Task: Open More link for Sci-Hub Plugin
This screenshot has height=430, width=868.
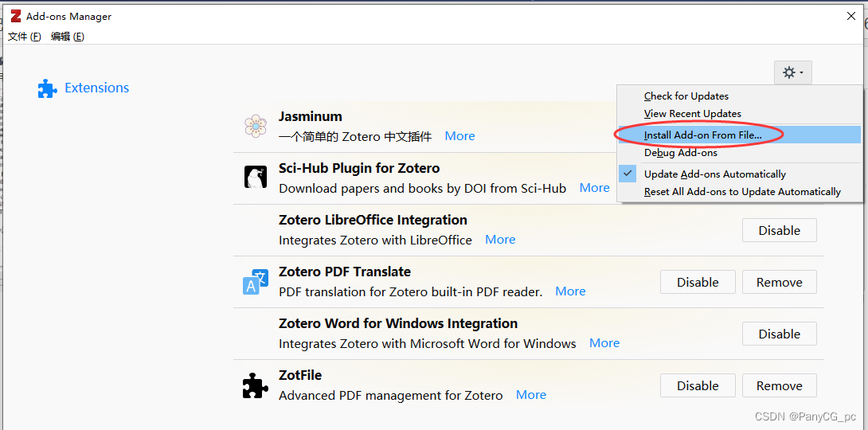Action: coord(595,188)
